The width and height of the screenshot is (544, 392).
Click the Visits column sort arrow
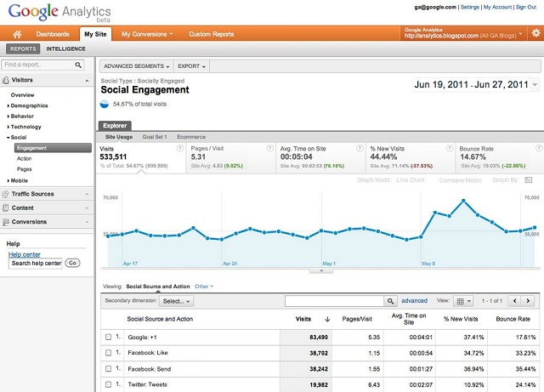point(327,319)
